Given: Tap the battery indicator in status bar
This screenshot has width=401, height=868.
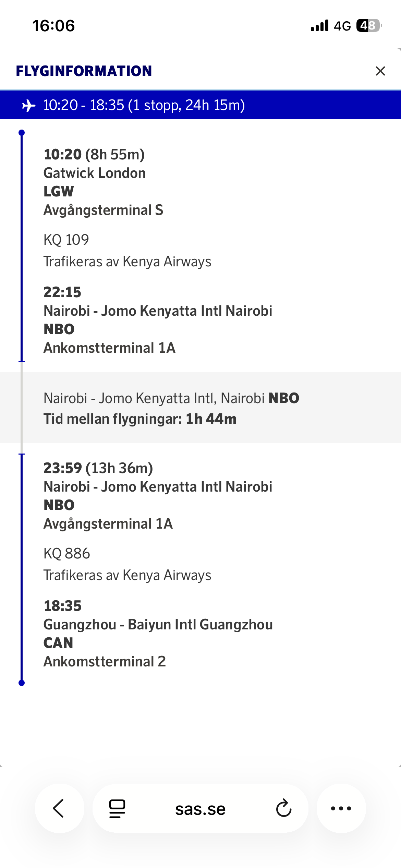Looking at the screenshot, I should click(x=368, y=26).
